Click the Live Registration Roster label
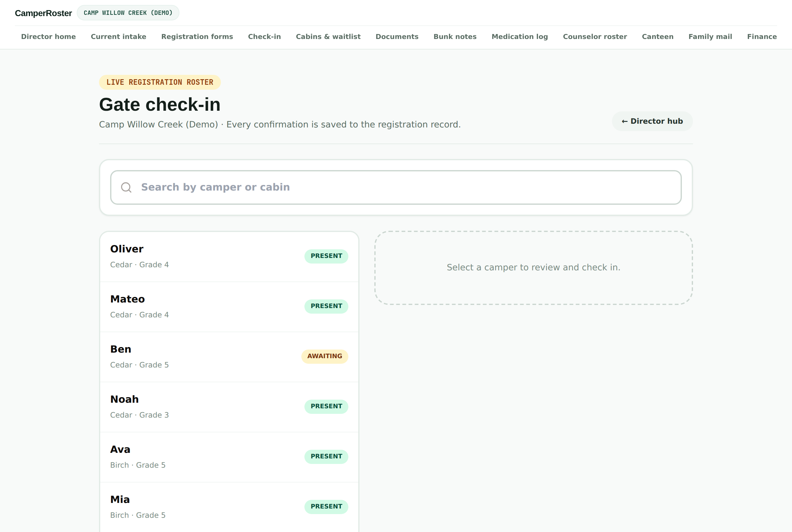Viewport: 792px width, 532px height. (x=160, y=83)
